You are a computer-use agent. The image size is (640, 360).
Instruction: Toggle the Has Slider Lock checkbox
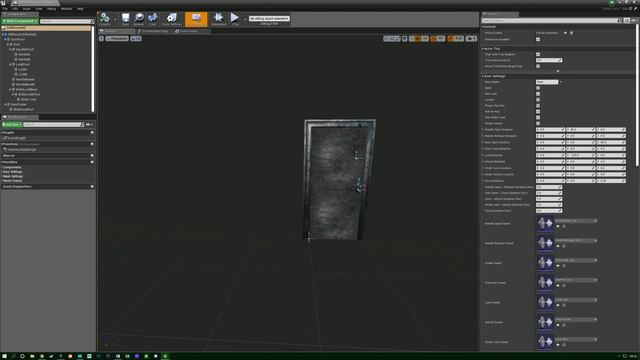tap(538, 118)
